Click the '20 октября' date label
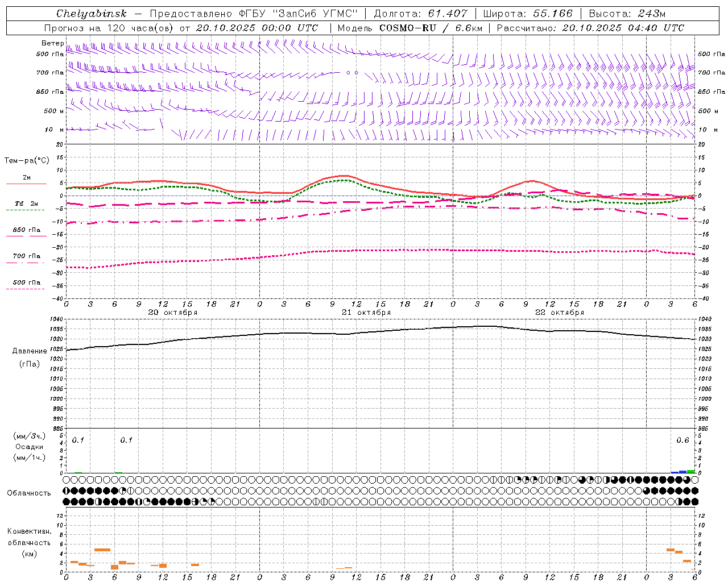Image resolution: width=728 pixels, height=582 pixels. pos(173,312)
